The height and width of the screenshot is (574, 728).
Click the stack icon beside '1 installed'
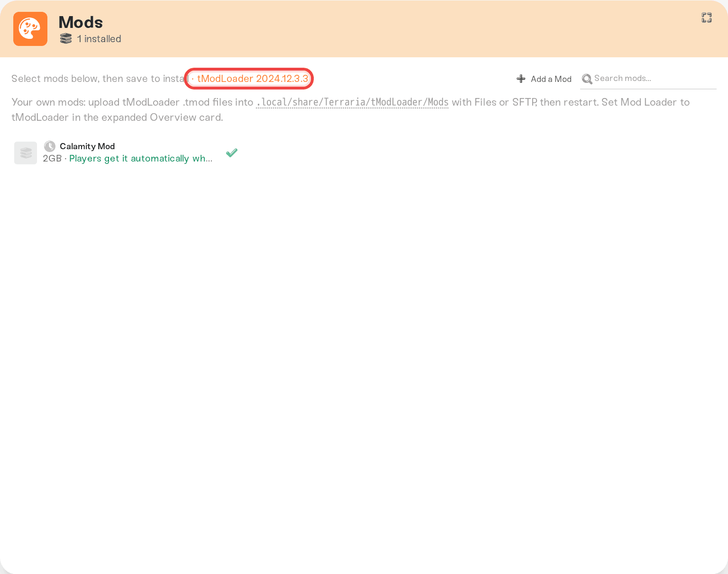pos(66,39)
